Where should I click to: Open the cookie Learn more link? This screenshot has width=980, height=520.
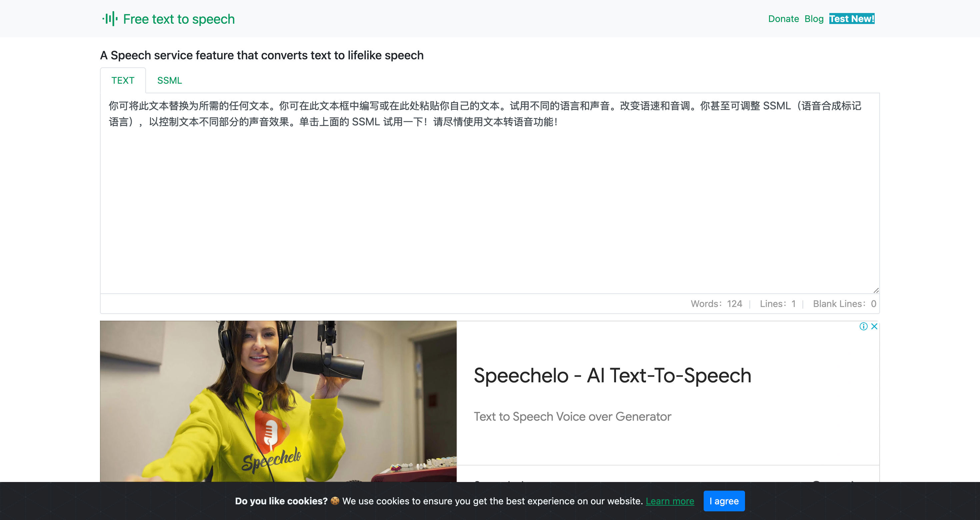tap(670, 501)
